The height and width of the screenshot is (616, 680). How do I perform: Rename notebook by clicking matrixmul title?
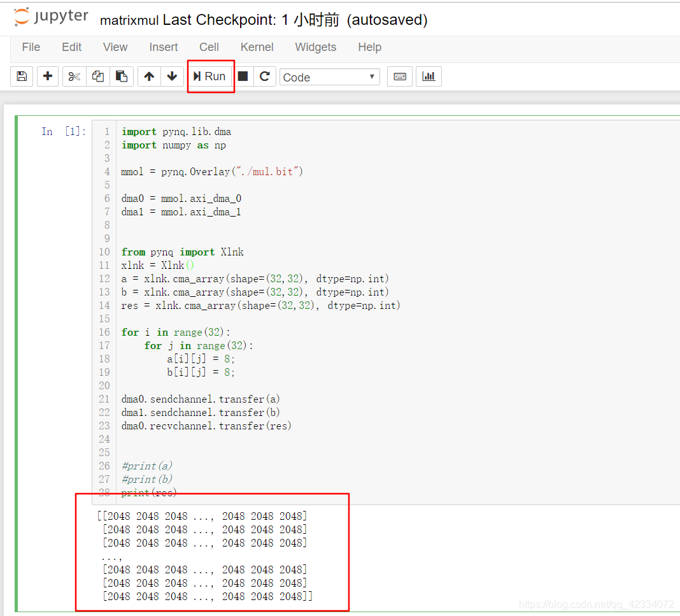(x=129, y=20)
